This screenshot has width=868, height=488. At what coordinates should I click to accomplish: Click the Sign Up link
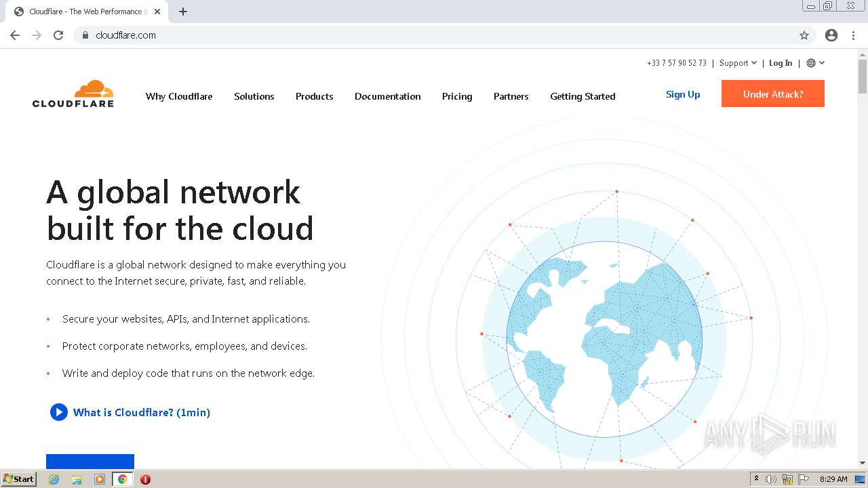(683, 94)
